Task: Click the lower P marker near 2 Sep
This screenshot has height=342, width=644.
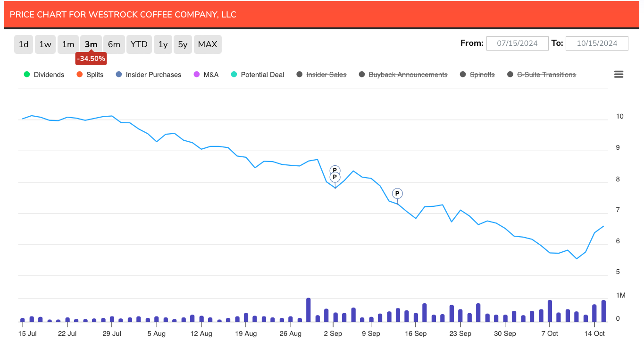Action: click(335, 177)
